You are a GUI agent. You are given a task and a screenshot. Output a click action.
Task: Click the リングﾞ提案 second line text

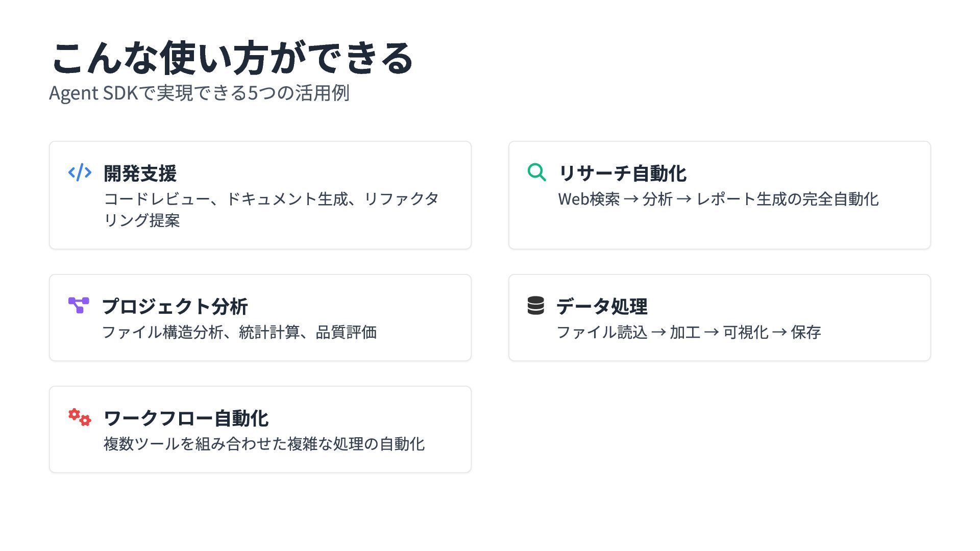142,220
